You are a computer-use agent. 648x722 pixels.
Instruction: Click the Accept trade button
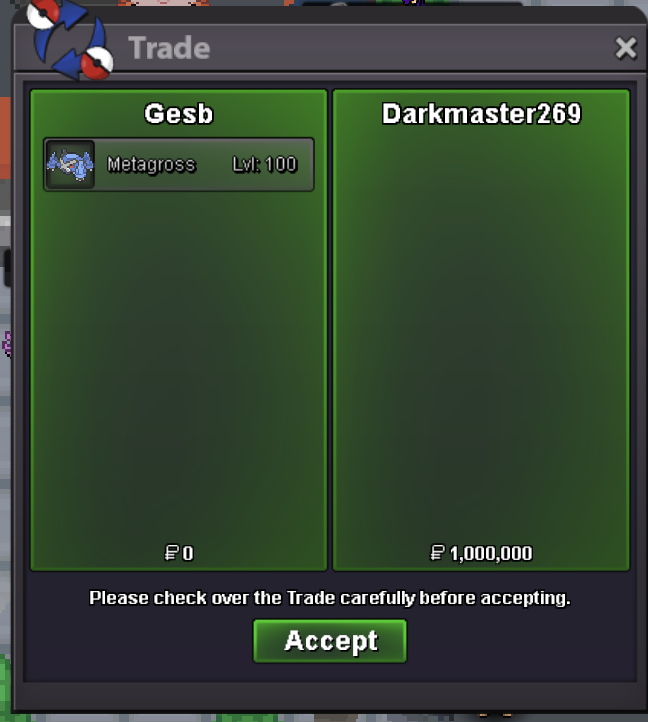click(330, 641)
